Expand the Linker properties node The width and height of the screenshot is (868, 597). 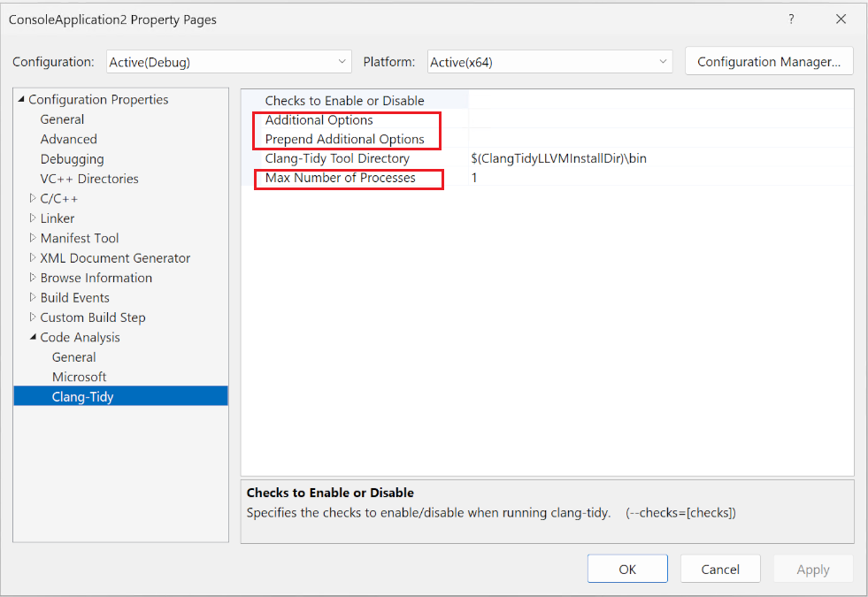(x=32, y=218)
